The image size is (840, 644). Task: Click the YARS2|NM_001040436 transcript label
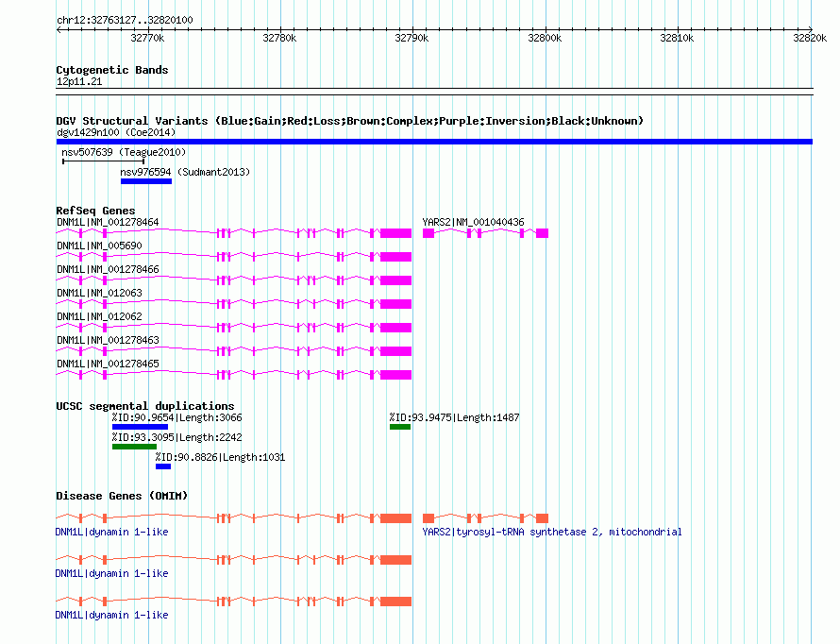[x=473, y=222]
